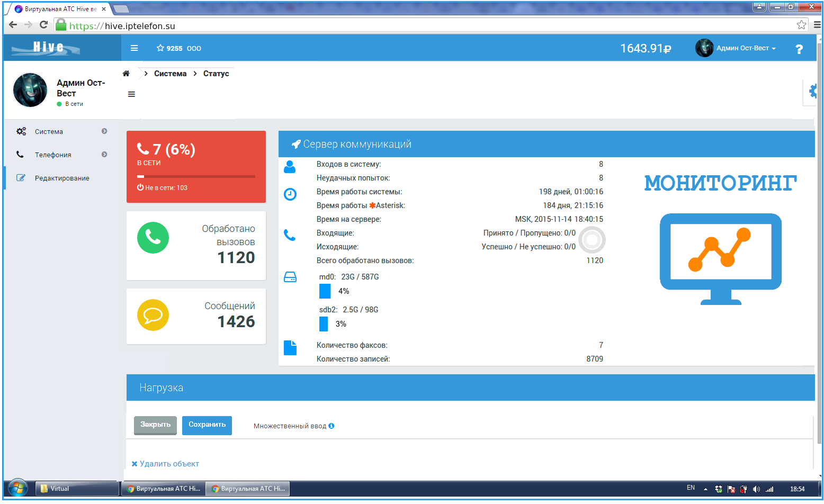The width and height of the screenshot is (824, 504).
Task: Click the disk drive icon beside md0
Action: (290, 277)
